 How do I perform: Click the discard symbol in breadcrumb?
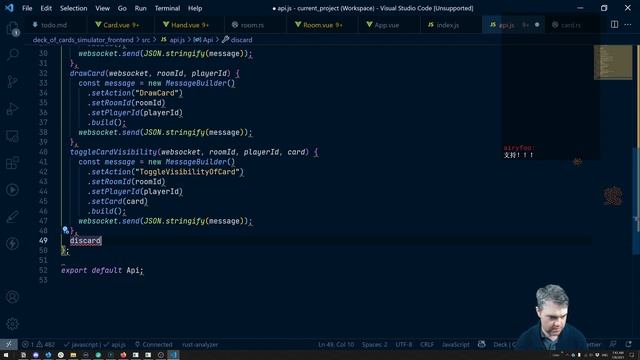point(237,40)
